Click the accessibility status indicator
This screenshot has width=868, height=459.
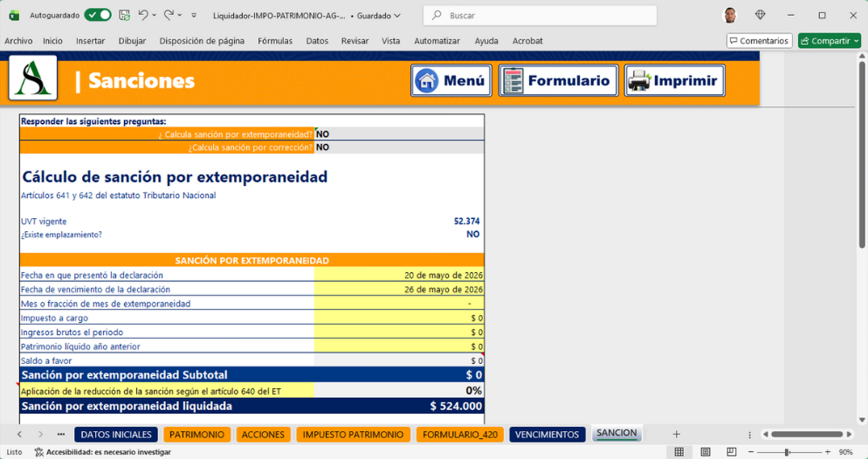(103, 452)
